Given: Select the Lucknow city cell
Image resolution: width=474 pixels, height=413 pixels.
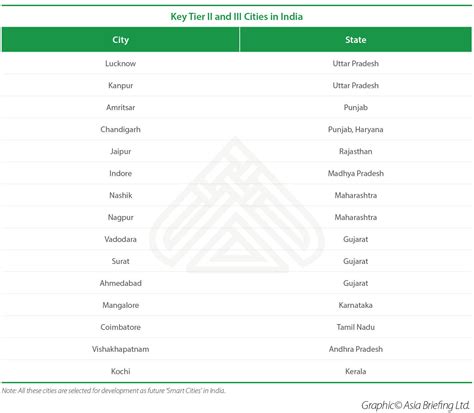Looking at the screenshot, I should (x=120, y=63).
